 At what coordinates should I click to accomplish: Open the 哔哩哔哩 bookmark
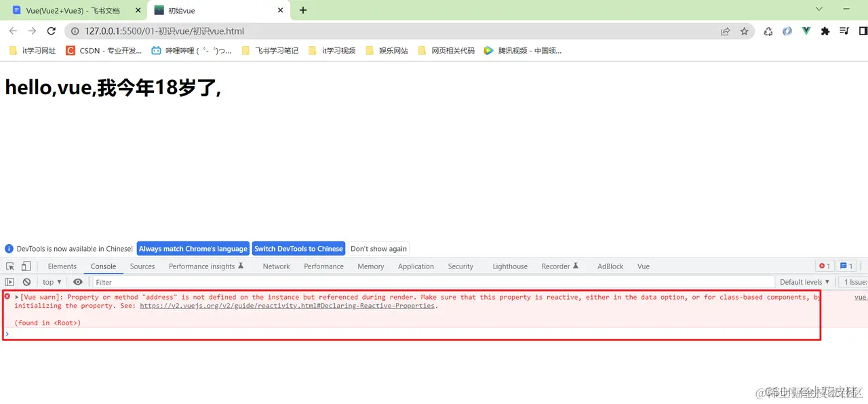191,50
